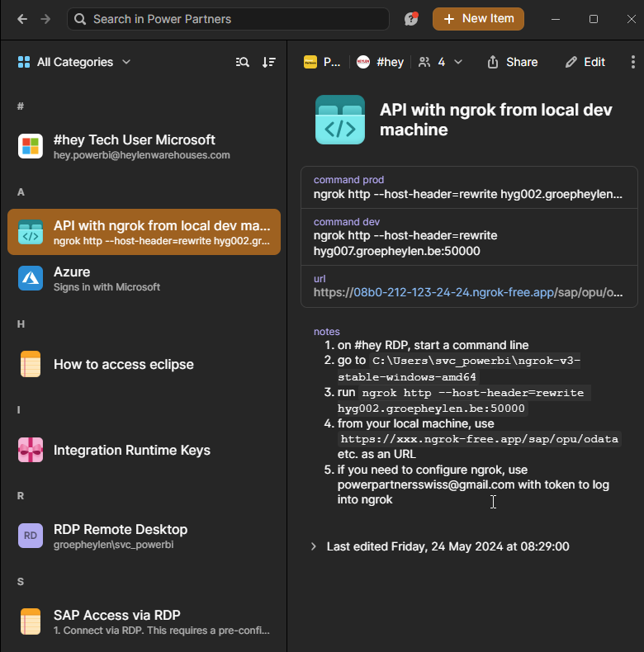Open How to access eclipse note
This screenshot has height=652, width=644.
pyautogui.click(x=144, y=364)
